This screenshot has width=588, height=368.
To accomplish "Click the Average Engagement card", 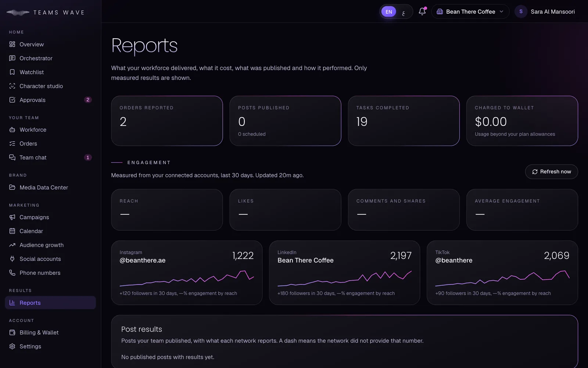I will (x=522, y=210).
